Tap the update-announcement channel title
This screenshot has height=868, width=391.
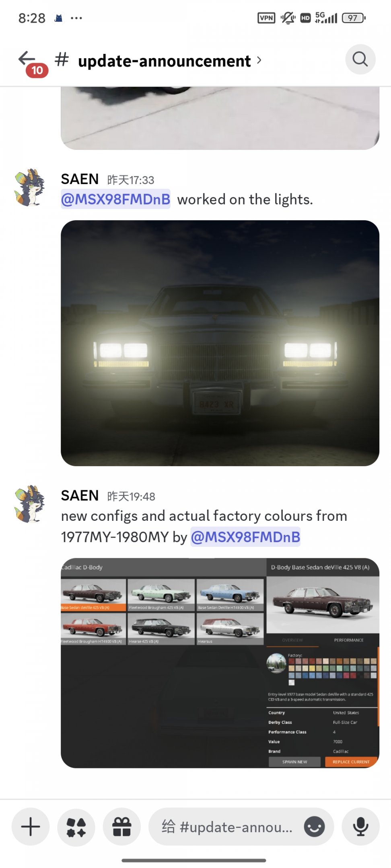click(x=164, y=61)
